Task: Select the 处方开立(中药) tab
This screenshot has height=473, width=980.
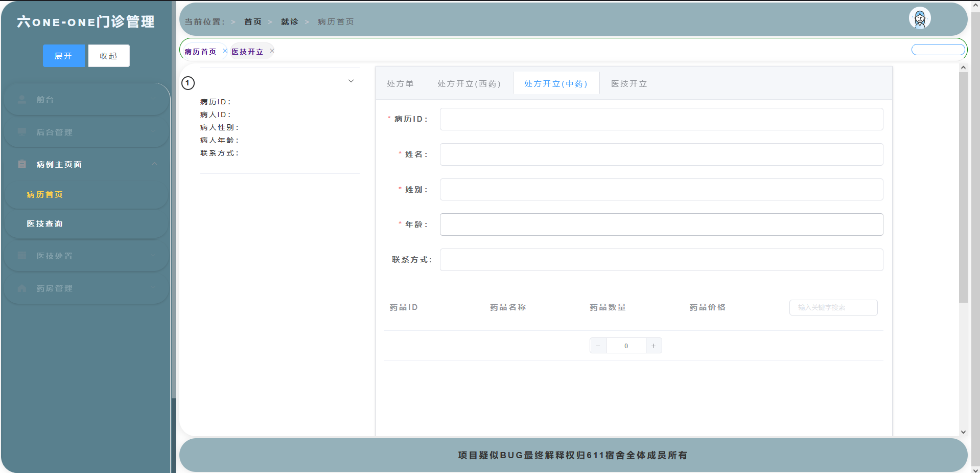Action: click(x=556, y=84)
